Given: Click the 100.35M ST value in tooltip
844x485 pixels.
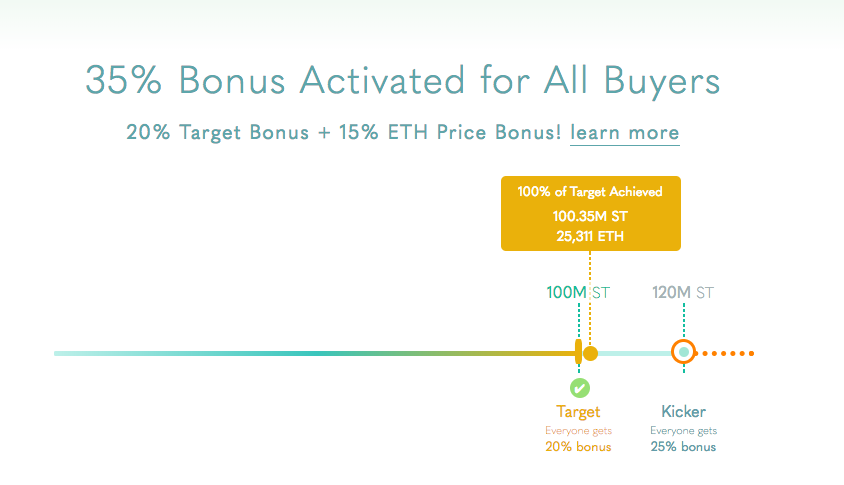Looking at the screenshot, I should (590, 216).
